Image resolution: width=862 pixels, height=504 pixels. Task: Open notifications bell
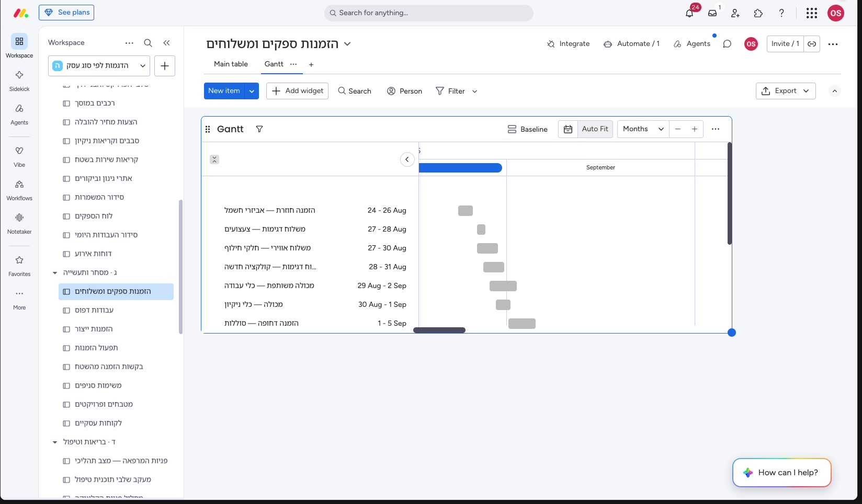(x=689, y=13)
